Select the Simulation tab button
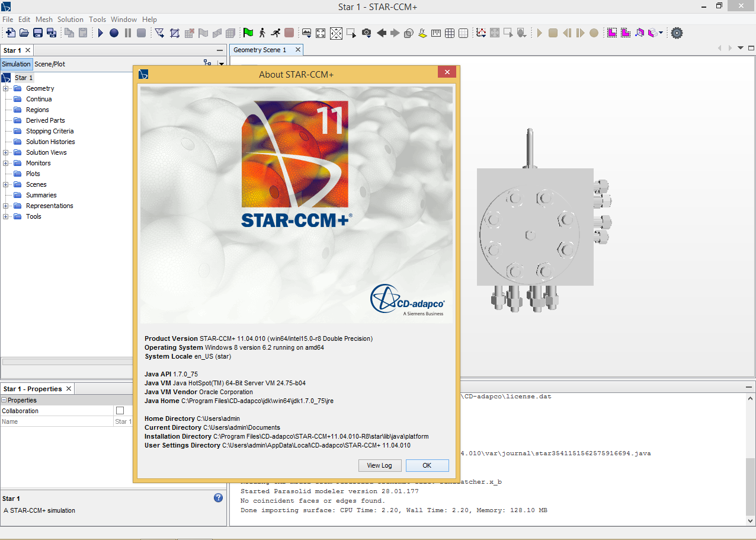The width and height of the screenshot is (756, 540). (x=16, y=64)
